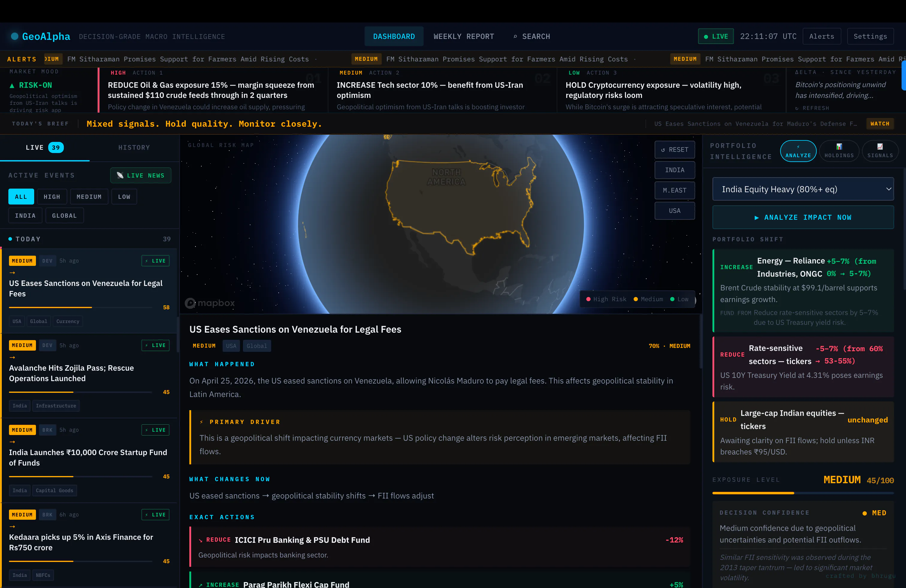Click ANALYZE IMPACT NOW
The width and height of the screenshot is (906, 588).
coord(803,217)
